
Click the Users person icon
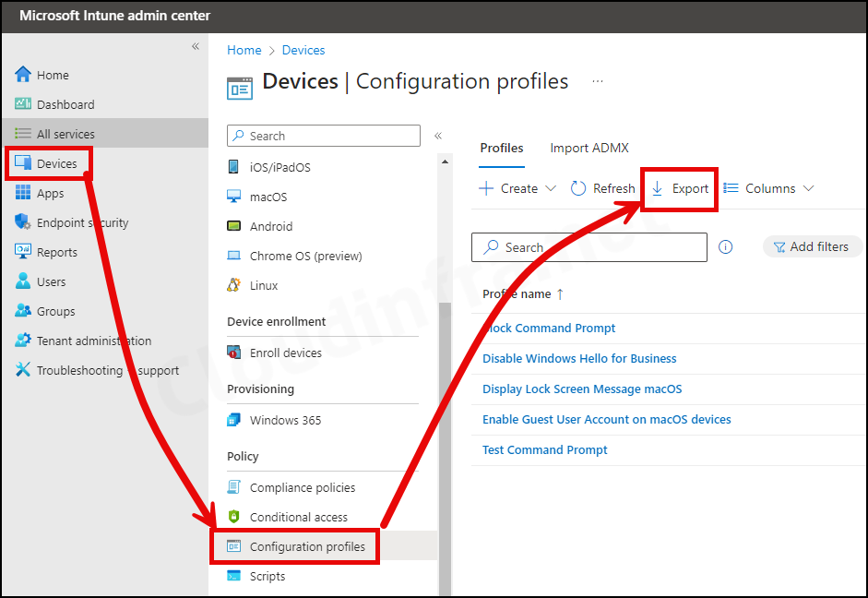pyautogui.click(x=23, y=281)
